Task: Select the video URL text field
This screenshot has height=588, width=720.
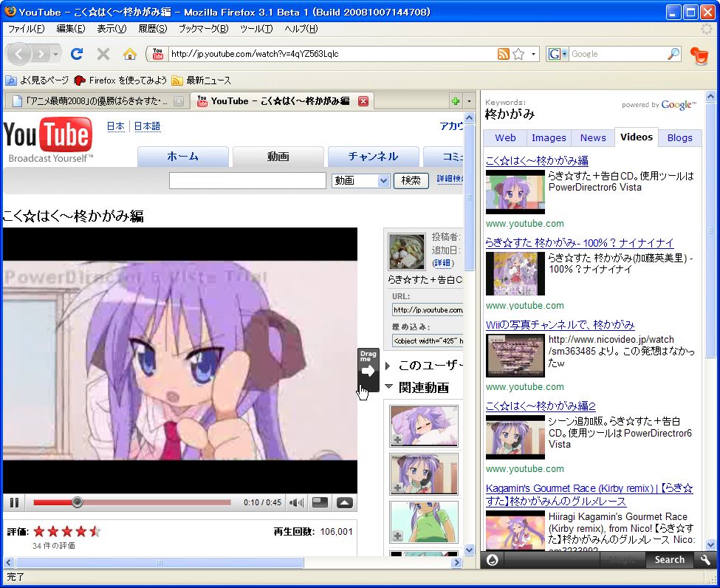Action: [x=428, y=310]
